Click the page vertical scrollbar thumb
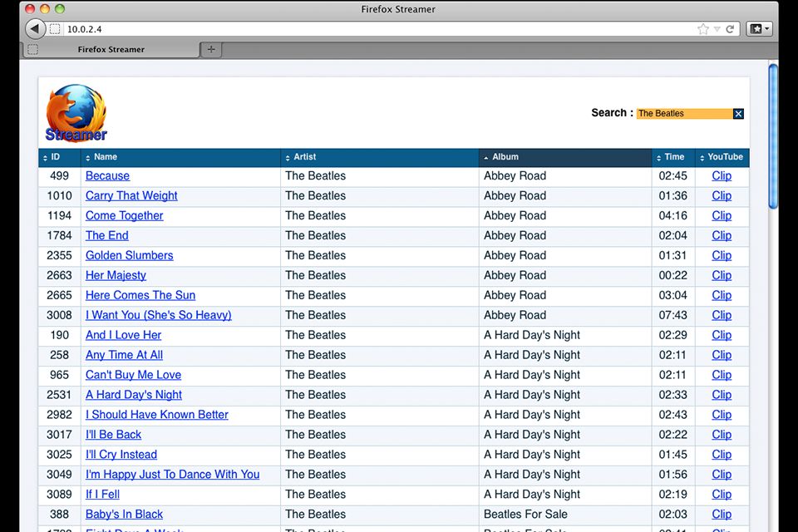This screenshot has height=532, width=798. (773, 136)
